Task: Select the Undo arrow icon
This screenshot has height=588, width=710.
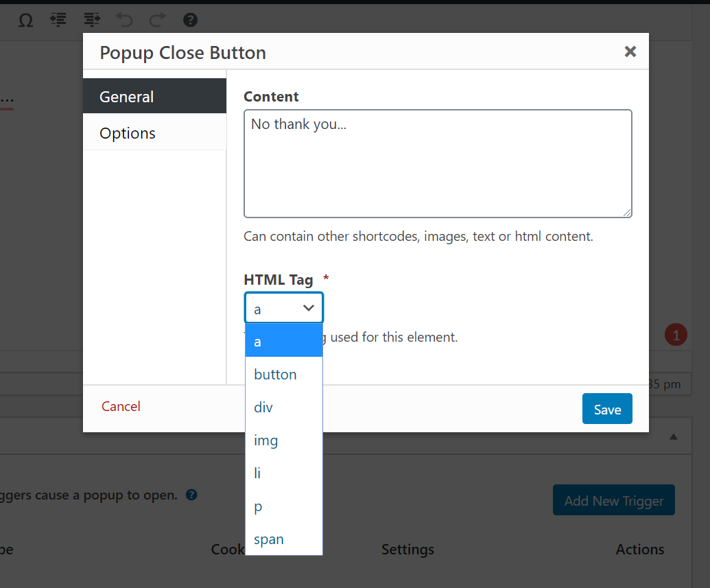Action: coord(124,21)
